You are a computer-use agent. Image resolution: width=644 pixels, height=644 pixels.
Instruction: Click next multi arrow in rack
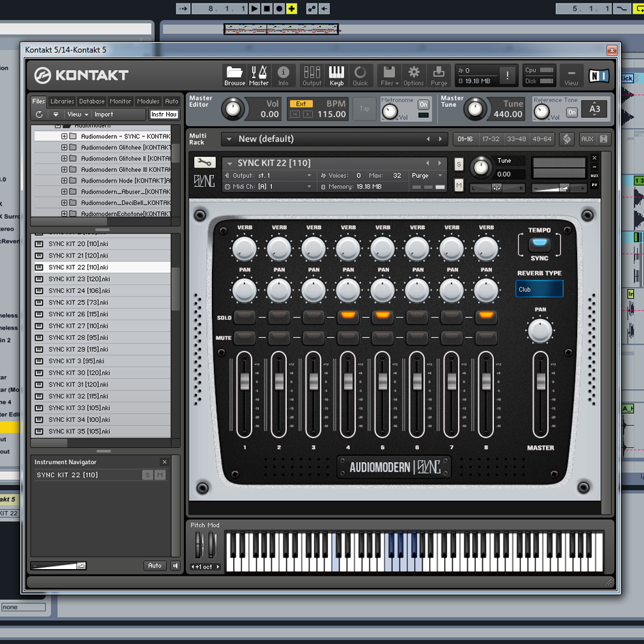440,139
